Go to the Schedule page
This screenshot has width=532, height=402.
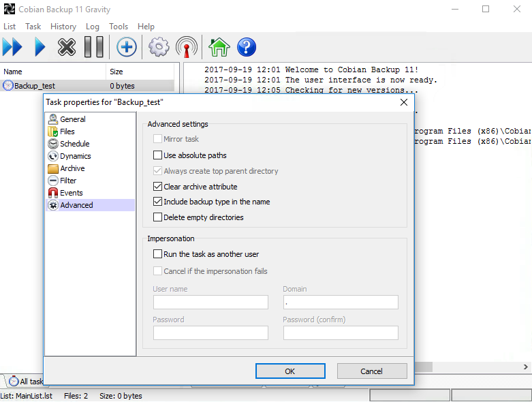(75, 144)
